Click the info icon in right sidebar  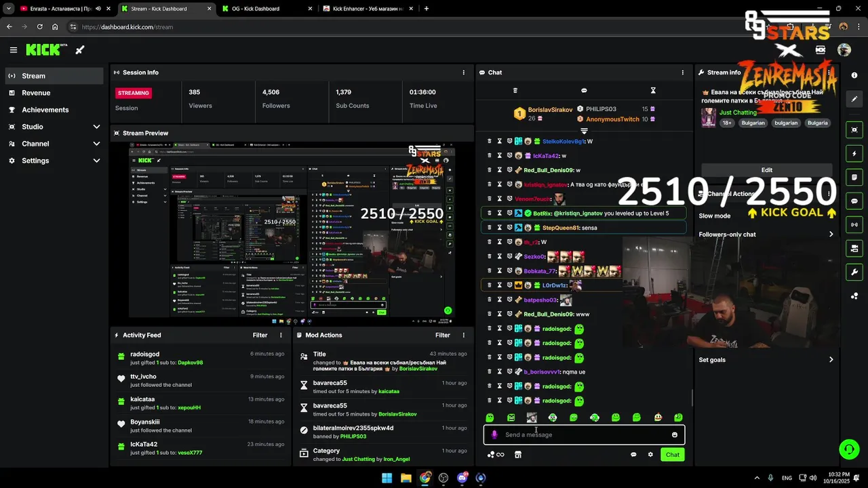point(854,75)
